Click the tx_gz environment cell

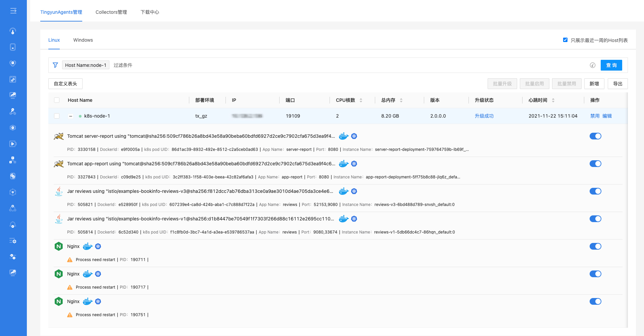201,116
